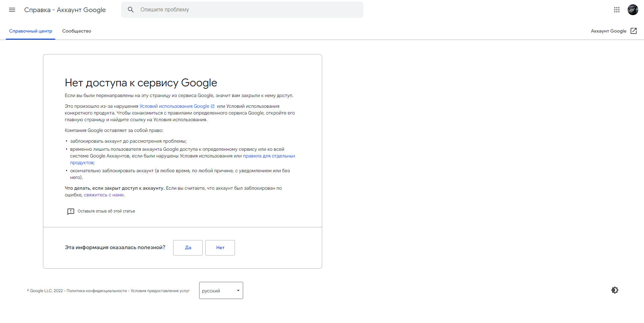
Task: Open the Политика конфиденциальности footer link
Action: pos(97,291)
